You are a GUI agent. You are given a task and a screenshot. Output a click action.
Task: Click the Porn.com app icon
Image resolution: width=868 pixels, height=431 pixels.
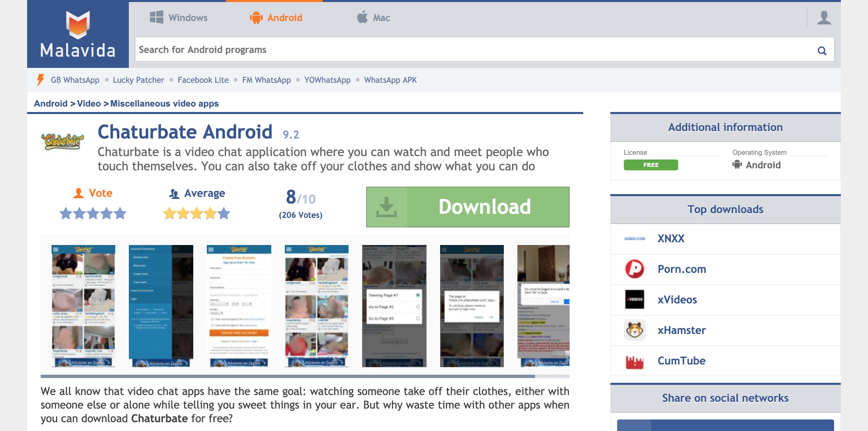[635, 269]
